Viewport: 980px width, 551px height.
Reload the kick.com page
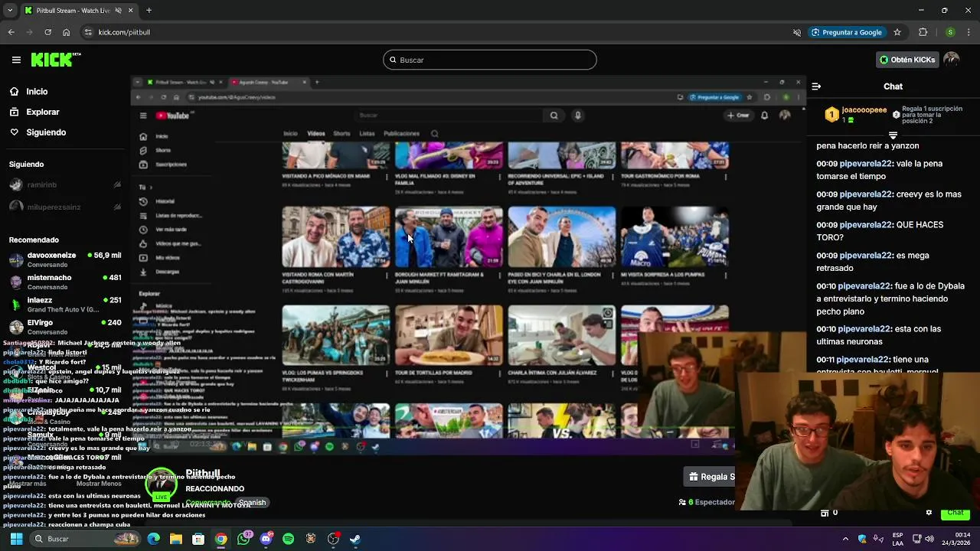47,32
